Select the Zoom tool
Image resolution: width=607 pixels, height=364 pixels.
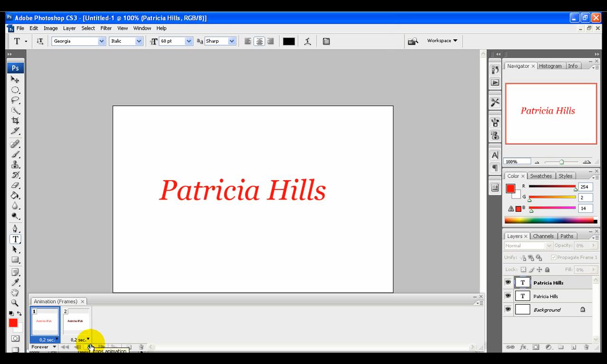[x=15, y=303]
